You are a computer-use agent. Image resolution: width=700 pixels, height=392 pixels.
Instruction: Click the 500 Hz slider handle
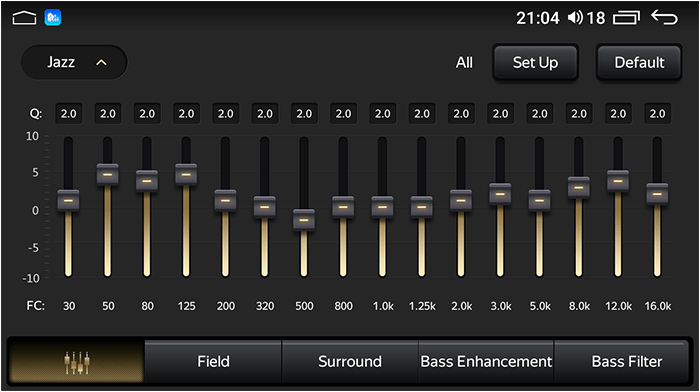(x=304, y=220)
